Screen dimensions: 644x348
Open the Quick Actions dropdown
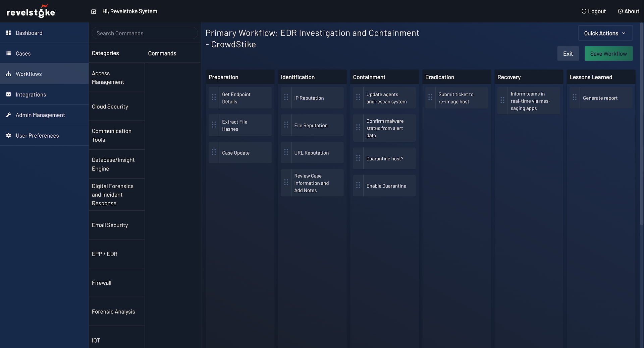pos(605,33)
